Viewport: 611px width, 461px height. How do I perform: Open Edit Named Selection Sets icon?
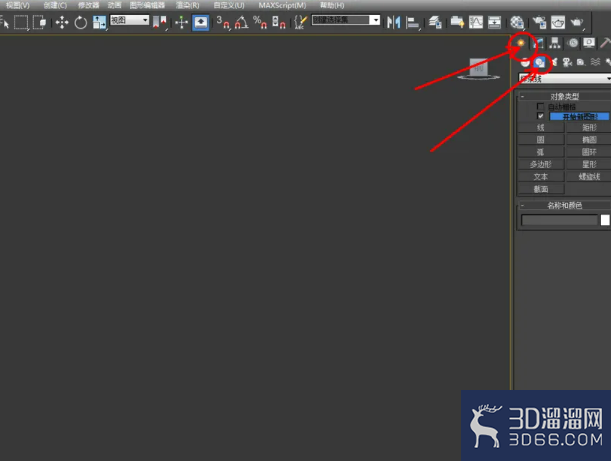(x=300, y=22)
